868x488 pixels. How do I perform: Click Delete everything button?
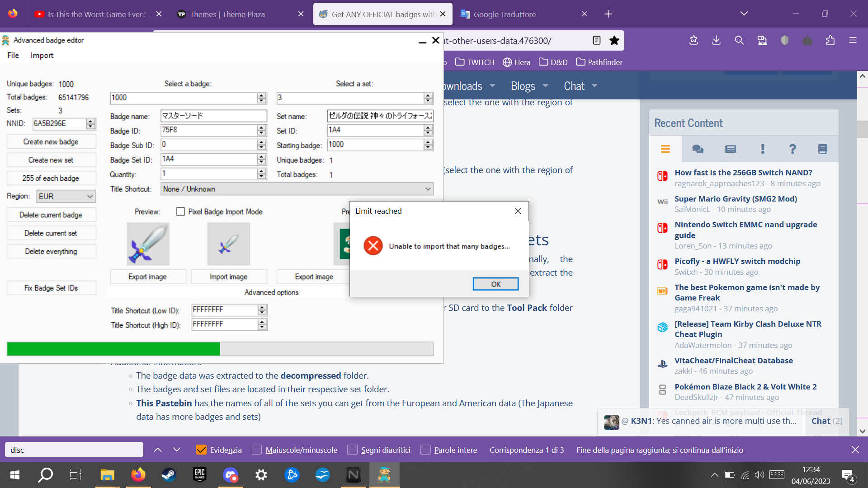pos(51,251)
